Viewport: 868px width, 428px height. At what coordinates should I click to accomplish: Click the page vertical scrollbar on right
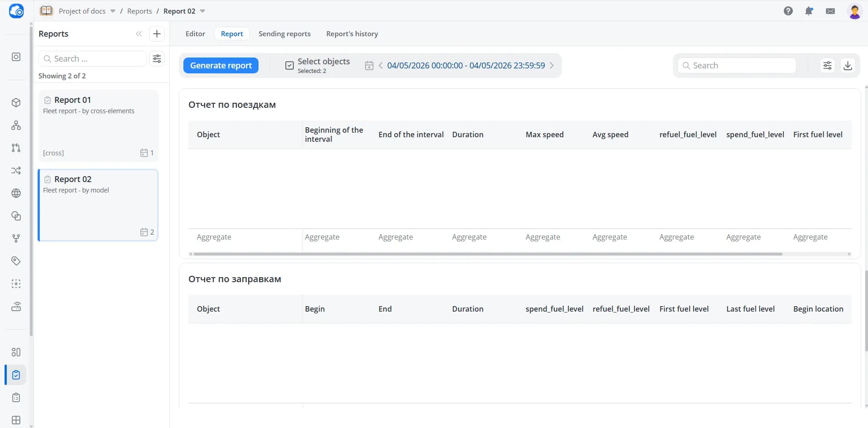[x=866, y=311]
